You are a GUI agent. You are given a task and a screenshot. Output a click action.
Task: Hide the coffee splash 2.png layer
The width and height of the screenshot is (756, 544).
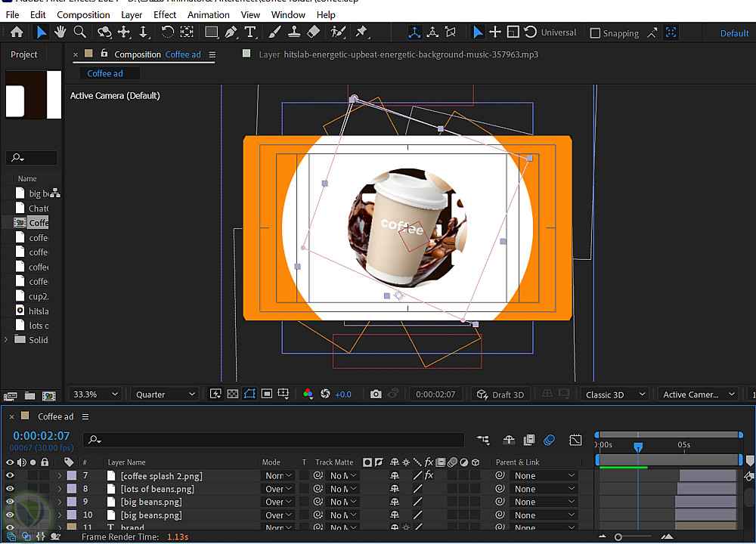point(10,476)
